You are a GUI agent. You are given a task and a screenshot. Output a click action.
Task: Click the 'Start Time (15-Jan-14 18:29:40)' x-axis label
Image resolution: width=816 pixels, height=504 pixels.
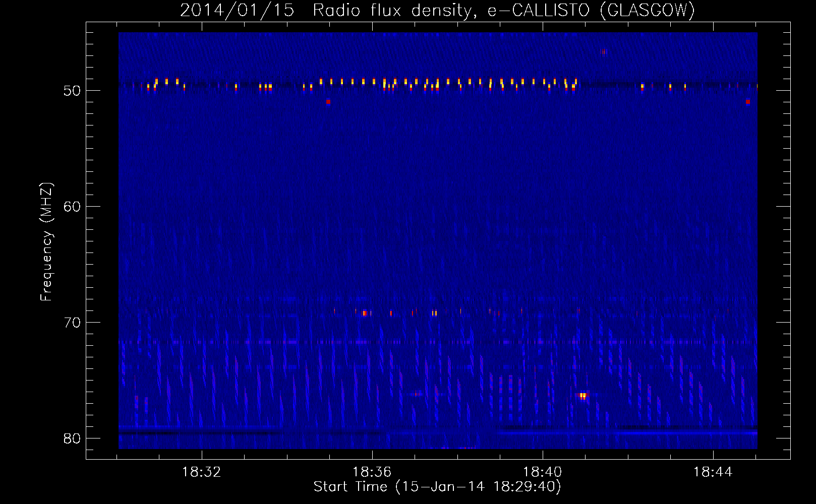437,487
